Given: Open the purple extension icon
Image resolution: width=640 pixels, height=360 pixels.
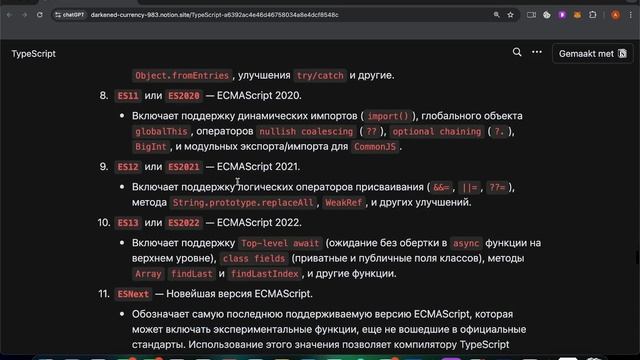Looking at the screenshot, I should click(x=562, y=15).
